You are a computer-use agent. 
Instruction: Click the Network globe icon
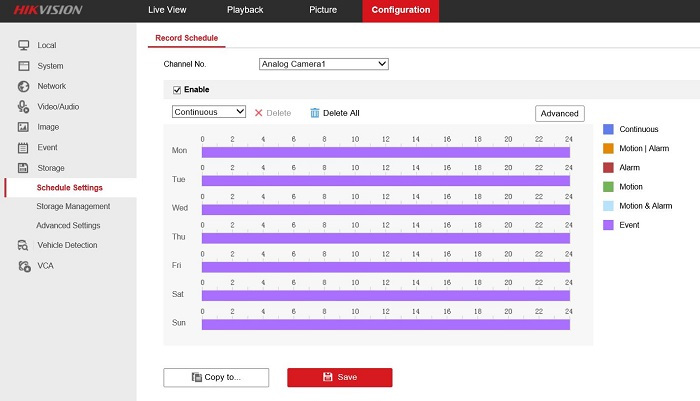[22, 86]
